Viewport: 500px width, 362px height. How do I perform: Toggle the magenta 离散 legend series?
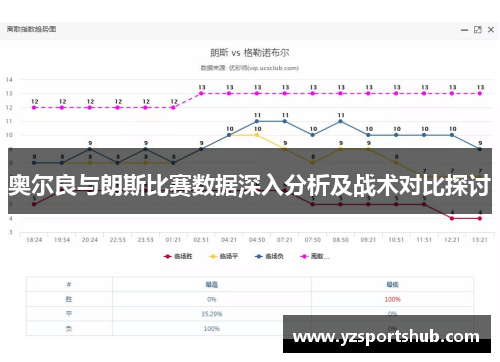[x=314, y=256]
